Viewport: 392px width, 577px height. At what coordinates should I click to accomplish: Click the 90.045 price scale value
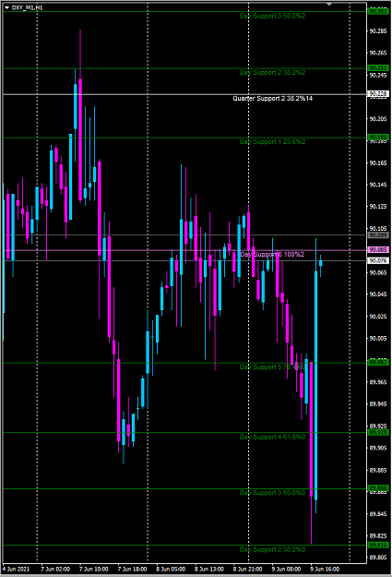(x=378, y=295)
